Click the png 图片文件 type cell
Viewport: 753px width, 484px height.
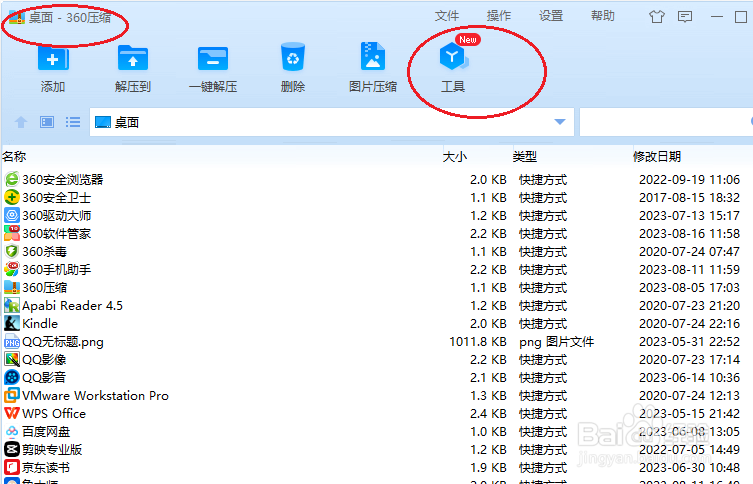tap(557, 342)
